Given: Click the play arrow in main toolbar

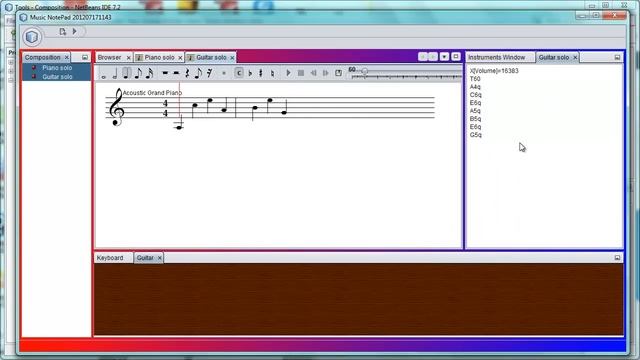Looking at the screenshot, I should [x=74, y=31].
